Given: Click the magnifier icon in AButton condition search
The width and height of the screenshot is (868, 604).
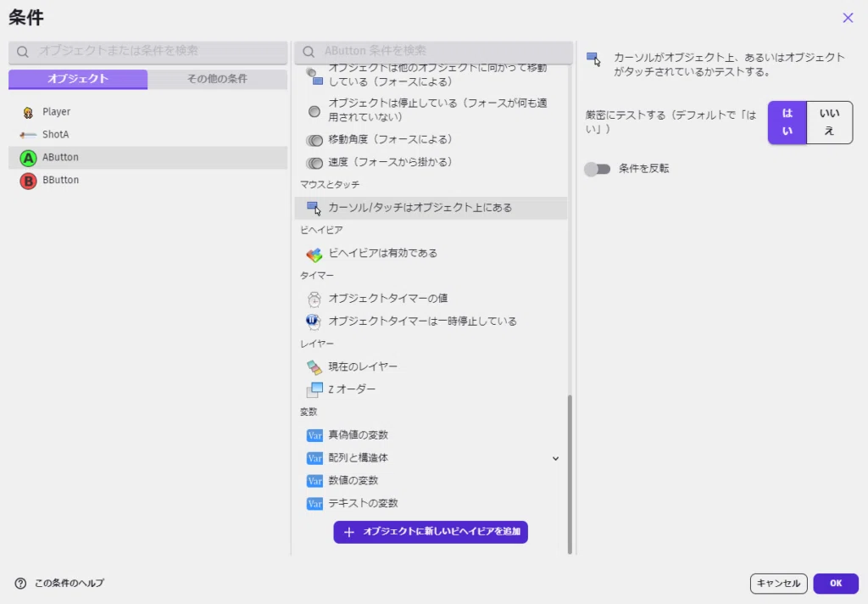Looking at the screenshot, I should [309, 52].
